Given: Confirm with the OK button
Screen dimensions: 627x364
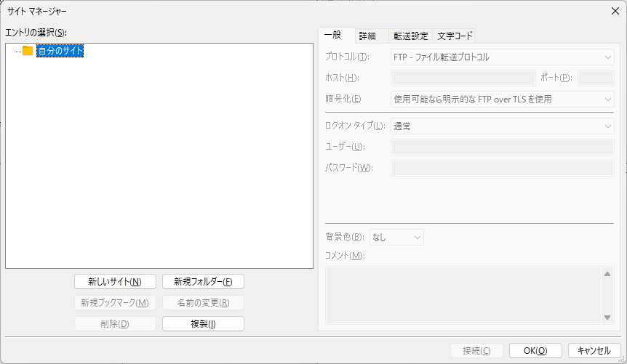Looking at the screenshot, I should click(x=535, y=351).
